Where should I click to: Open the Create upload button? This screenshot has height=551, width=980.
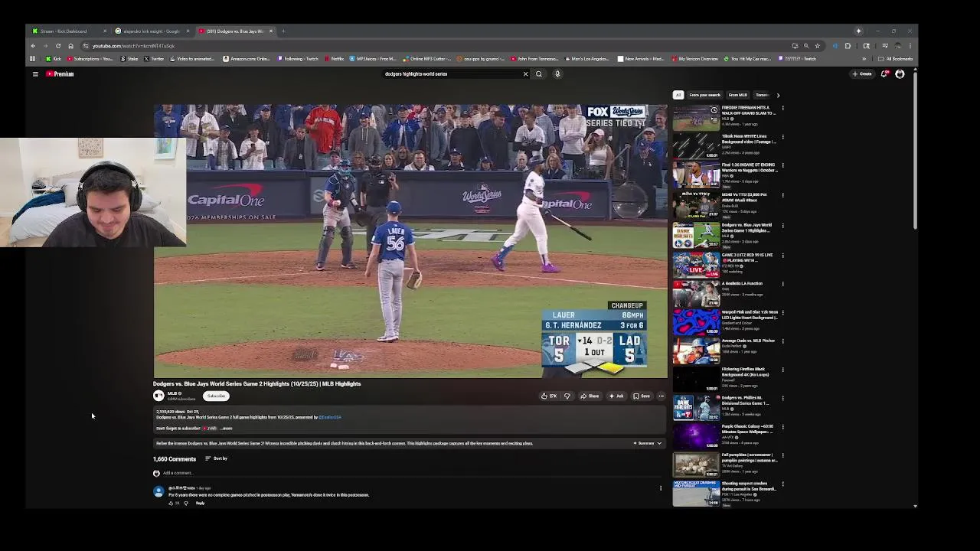tap(862, 74)
